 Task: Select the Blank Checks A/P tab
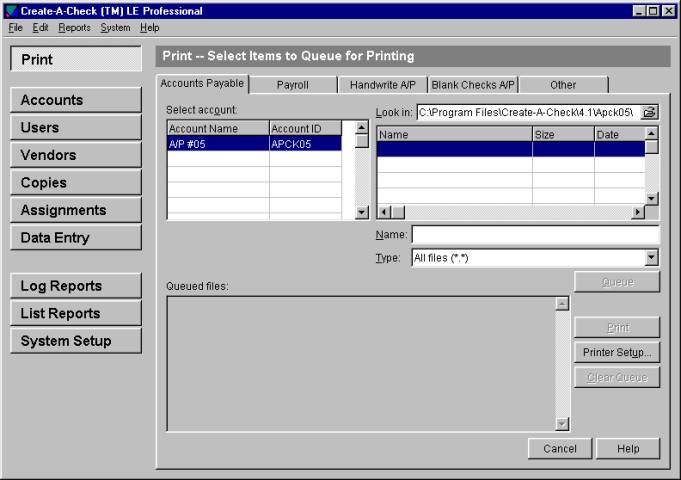472,85
